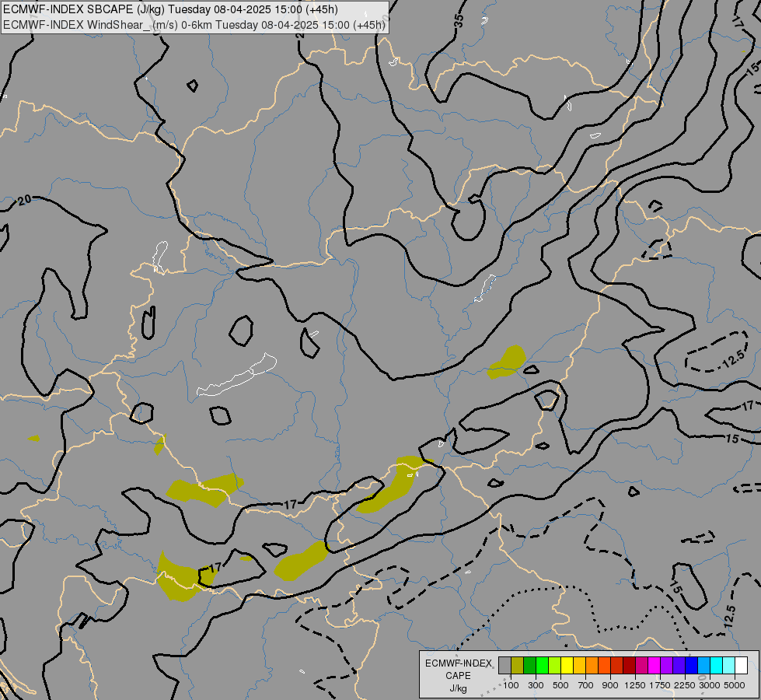Select the sky blue legend swatch
The image size is (761, 700).
pyautogui.click(x=703, y=665)
